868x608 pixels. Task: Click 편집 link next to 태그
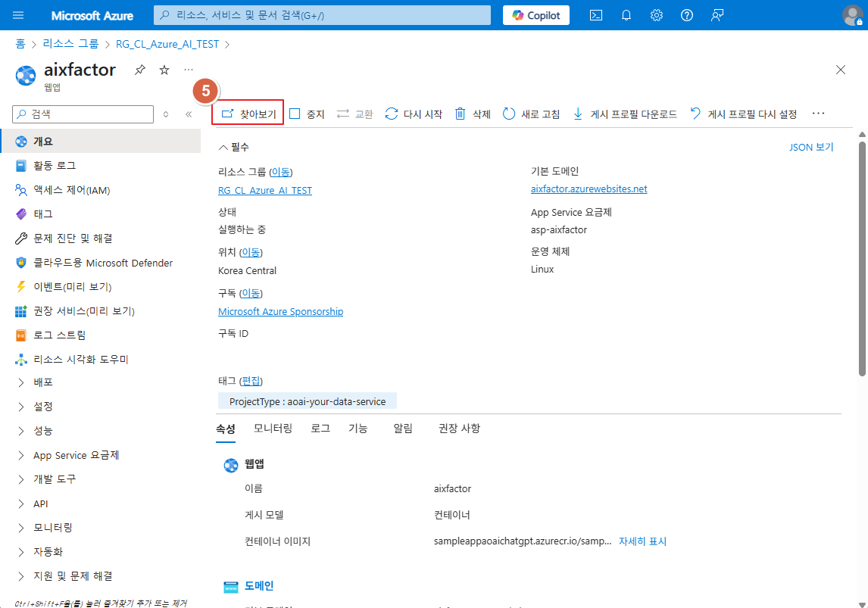[251, 381]
